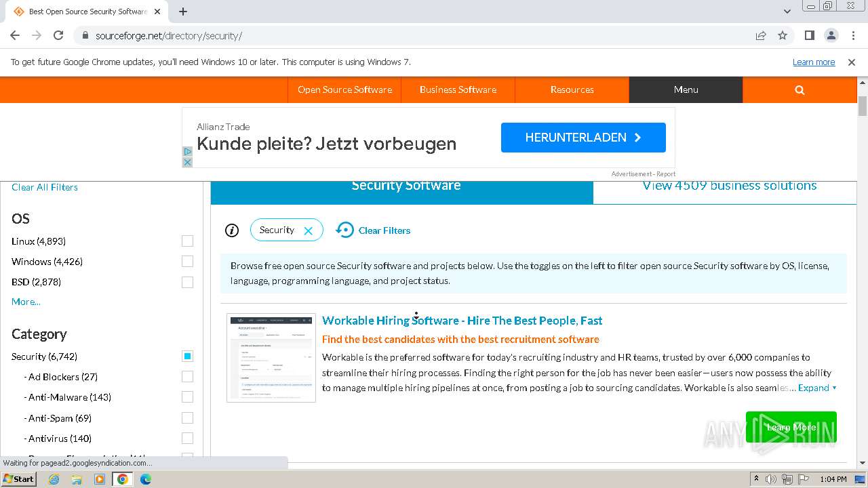Viewport: 868px width, 488px height.
Task: Click the Clear All Filters link
Action: [45, 187]
